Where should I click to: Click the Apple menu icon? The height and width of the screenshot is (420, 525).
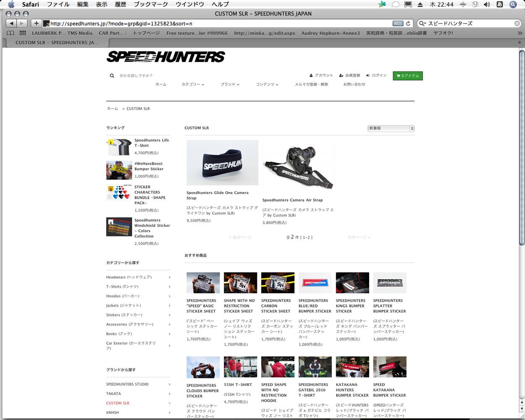click(x=11, y=4)
